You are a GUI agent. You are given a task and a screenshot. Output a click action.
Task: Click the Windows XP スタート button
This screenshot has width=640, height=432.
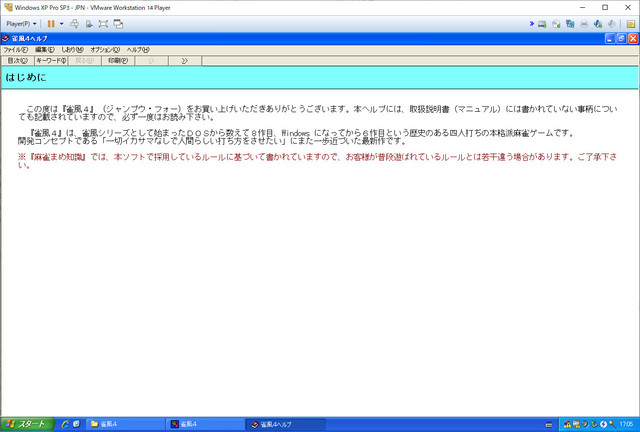27,425
